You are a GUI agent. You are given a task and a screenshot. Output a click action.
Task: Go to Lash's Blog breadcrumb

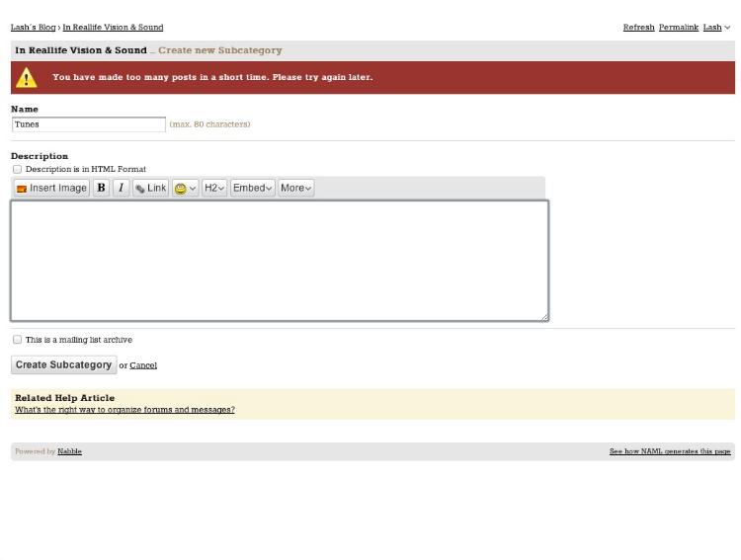33,28
